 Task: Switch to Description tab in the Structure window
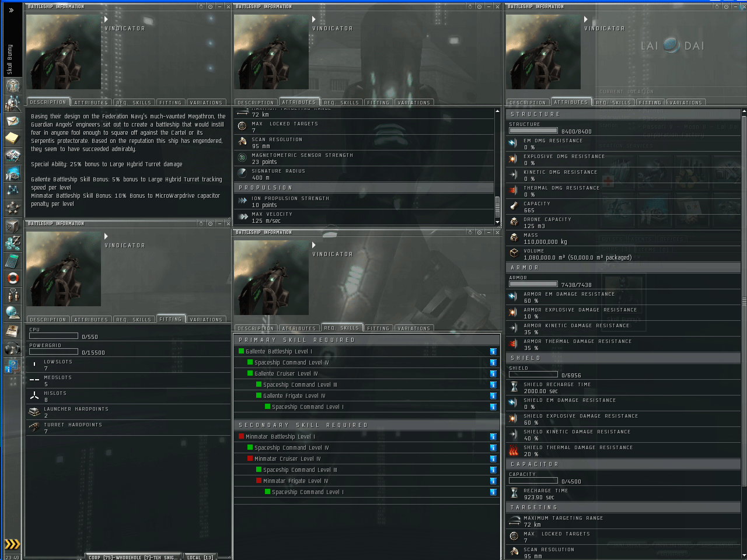tap(528, 103)
